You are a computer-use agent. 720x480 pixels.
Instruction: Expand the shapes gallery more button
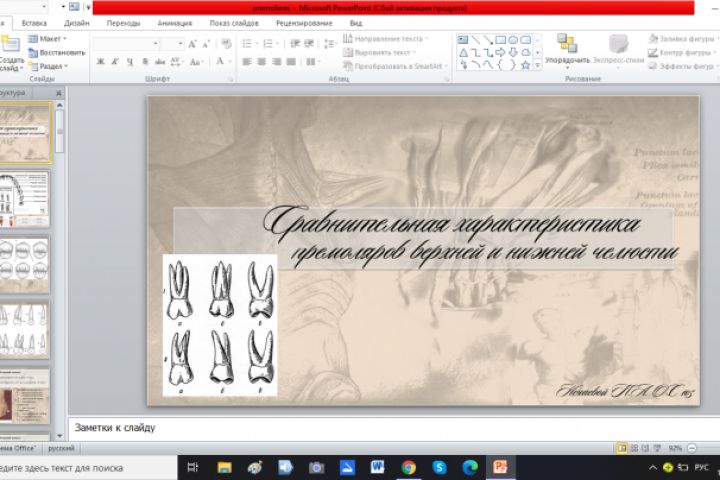[538, 66]
